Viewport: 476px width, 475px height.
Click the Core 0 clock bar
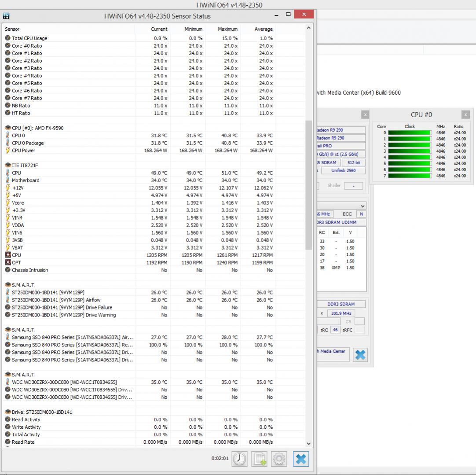pos(409,133)
